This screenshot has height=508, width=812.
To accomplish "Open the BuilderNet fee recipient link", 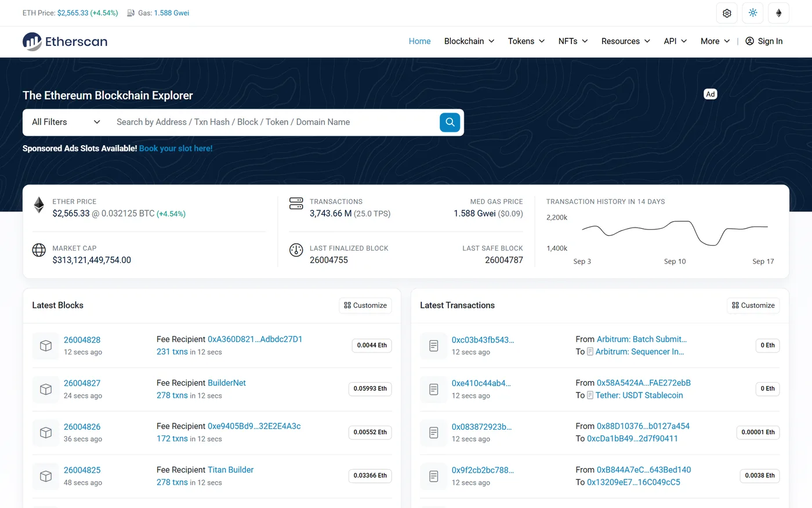I will [x=227, y=383].
